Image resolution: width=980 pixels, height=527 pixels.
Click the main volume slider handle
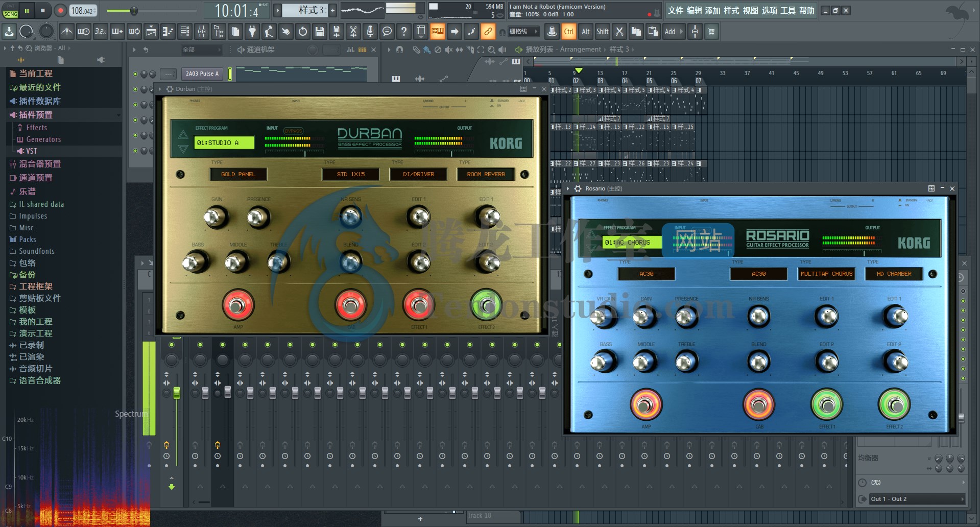coord(134,11)
